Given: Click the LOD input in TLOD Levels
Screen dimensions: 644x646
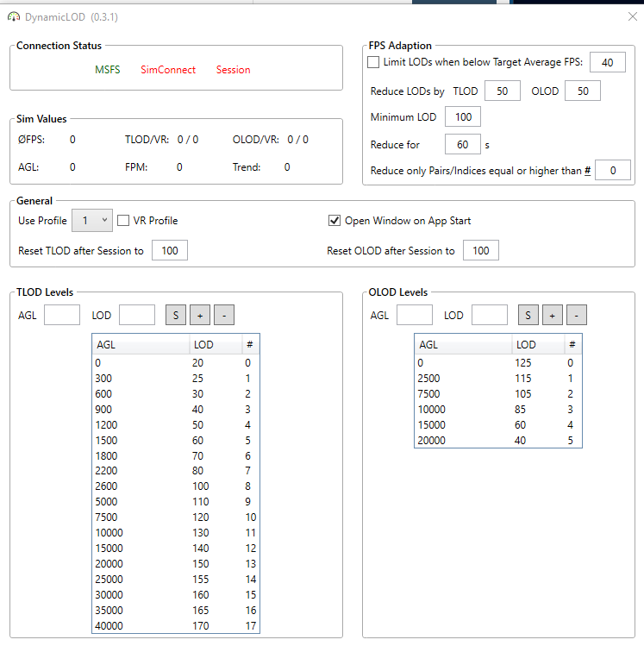Looking at the screenshot, I should click(137, 315).
